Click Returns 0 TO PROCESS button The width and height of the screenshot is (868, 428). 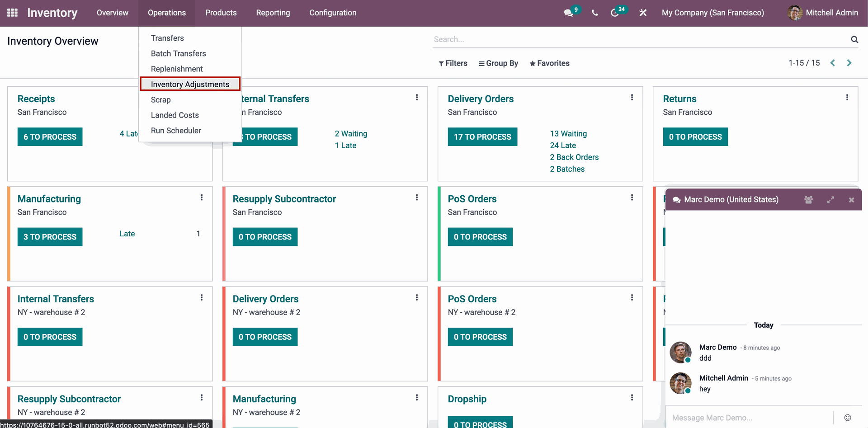(x=695, y=137)
